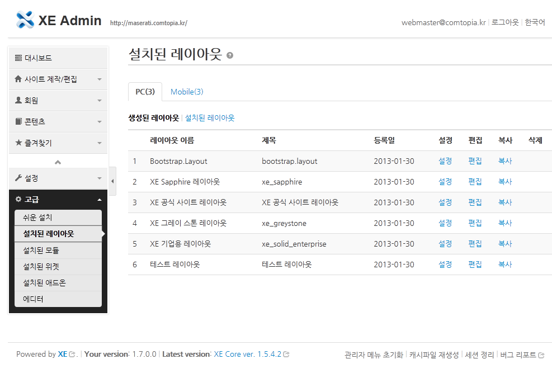The height and width of the screenshot is (392, 552).
Task: Expand the 사이트 제작/편집 menu
Action: tap(58, 79)
